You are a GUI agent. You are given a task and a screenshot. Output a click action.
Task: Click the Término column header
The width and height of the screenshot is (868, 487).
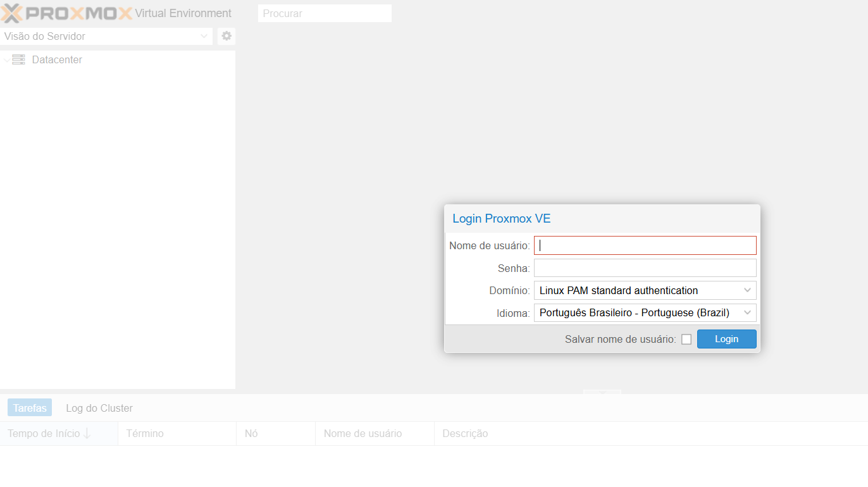(x=177, y=433)
